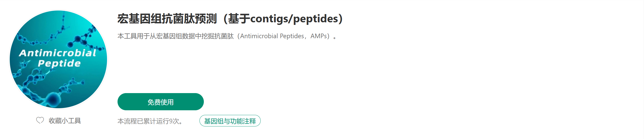Click the large dark molecule sphere in the logo
Image resolution: width=644 pixels, height=139 pixels.
pos(54,98)
